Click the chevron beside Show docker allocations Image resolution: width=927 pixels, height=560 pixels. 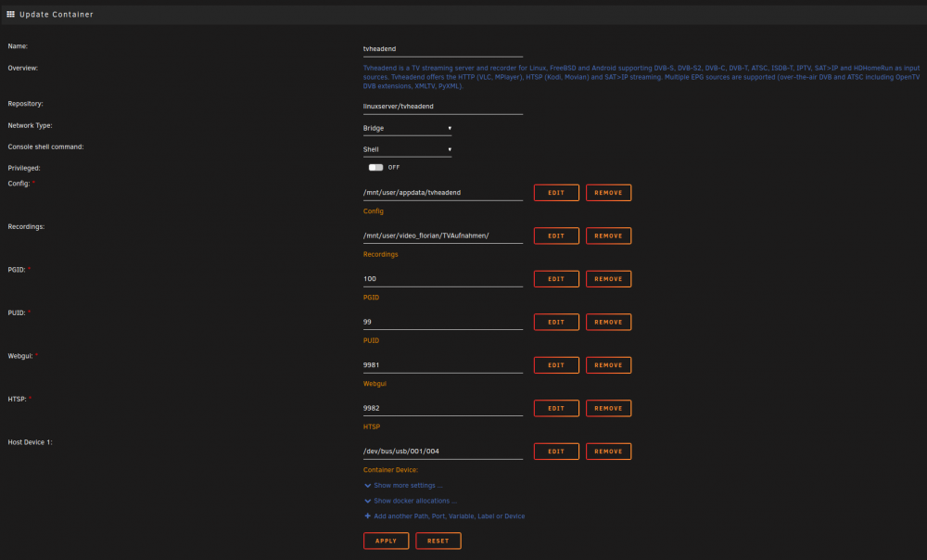click(368, 501)
